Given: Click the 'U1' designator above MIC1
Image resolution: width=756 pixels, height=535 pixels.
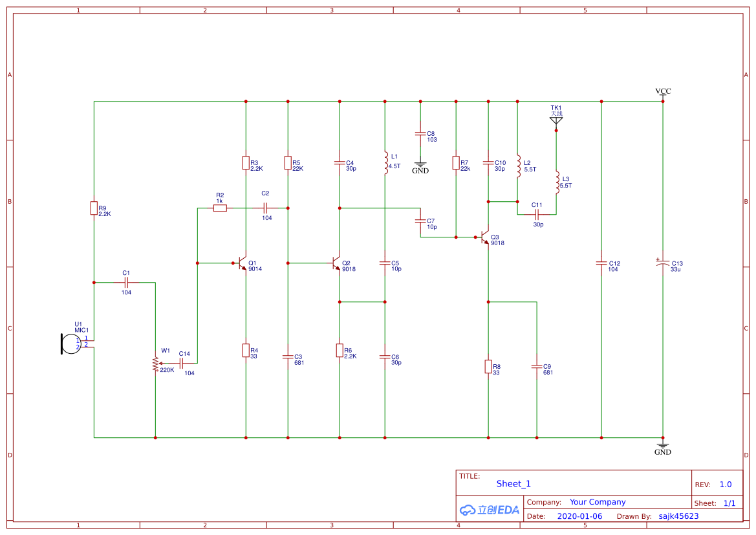Looking at the screenshot, I should tap(78, 325).
